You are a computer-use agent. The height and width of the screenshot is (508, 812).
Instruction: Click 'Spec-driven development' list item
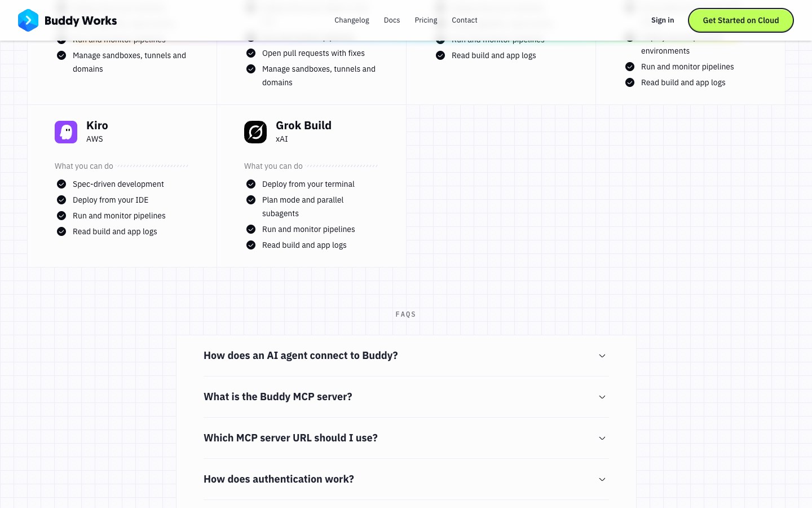(x=118, y=184)
